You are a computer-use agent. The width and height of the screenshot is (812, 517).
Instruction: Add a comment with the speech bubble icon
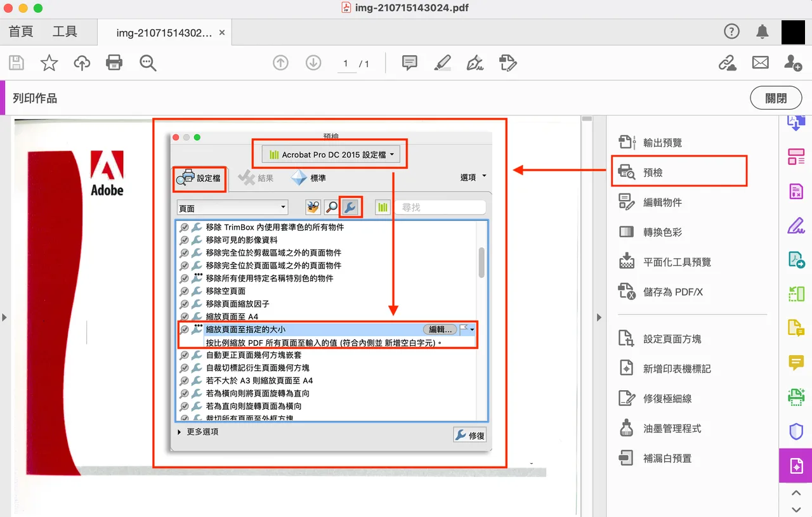pos(410,63)
